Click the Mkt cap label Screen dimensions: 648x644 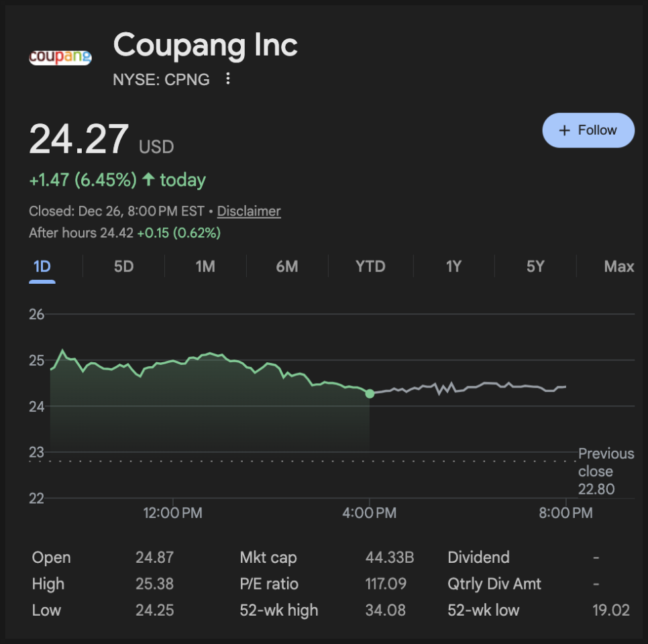coord(268,557)
